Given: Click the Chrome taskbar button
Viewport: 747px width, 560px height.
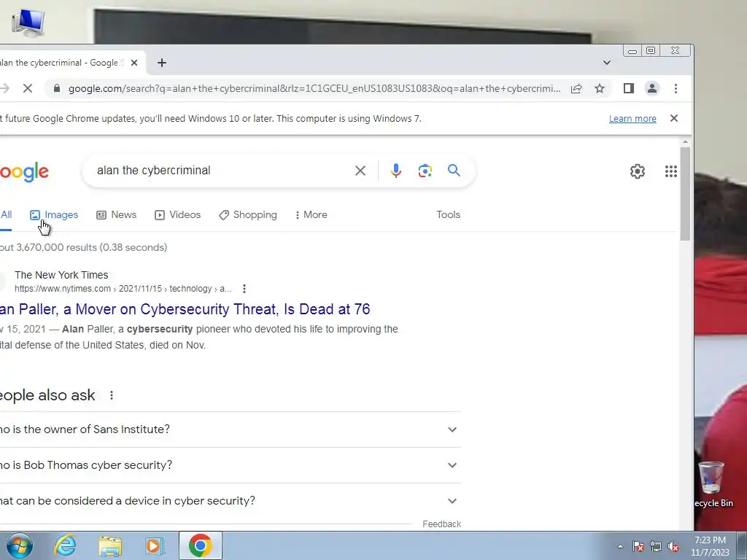Looking at the screenshot, I should 200,545.
